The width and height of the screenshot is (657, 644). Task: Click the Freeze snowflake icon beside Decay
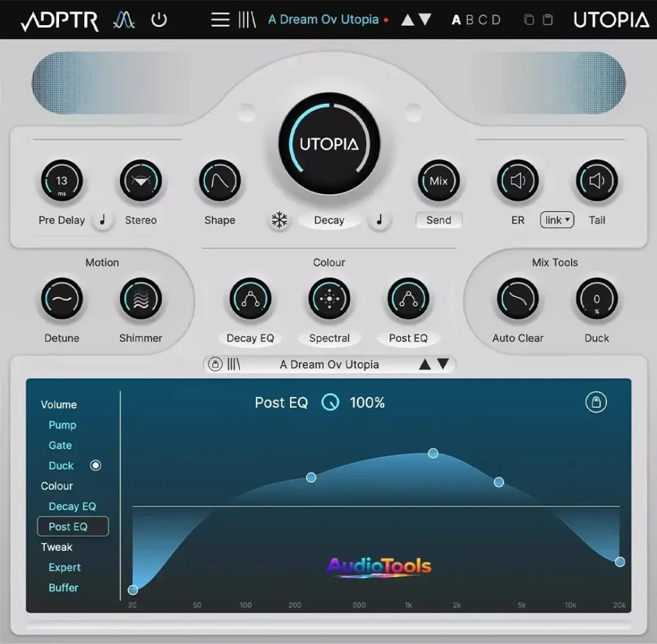(280, 220)
